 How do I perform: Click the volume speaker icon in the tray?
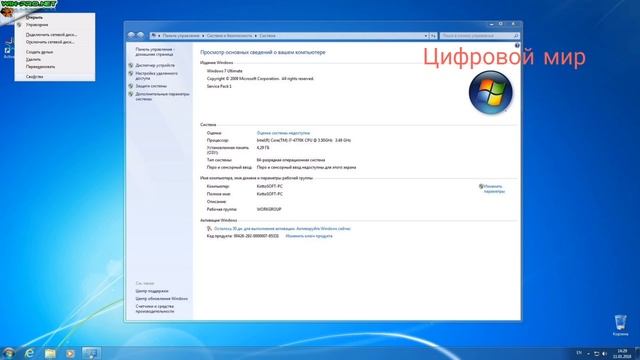click(604, 353)
